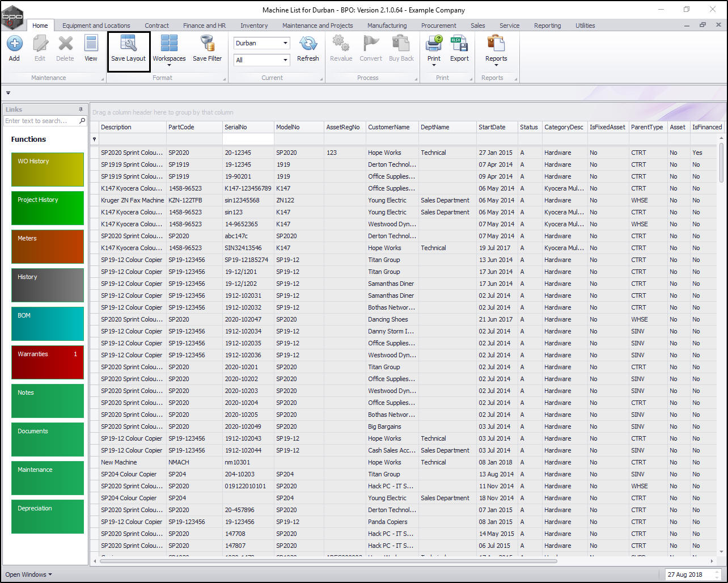Open the Documents function tile
Screen dimensions: 728x583
(48, 440)
